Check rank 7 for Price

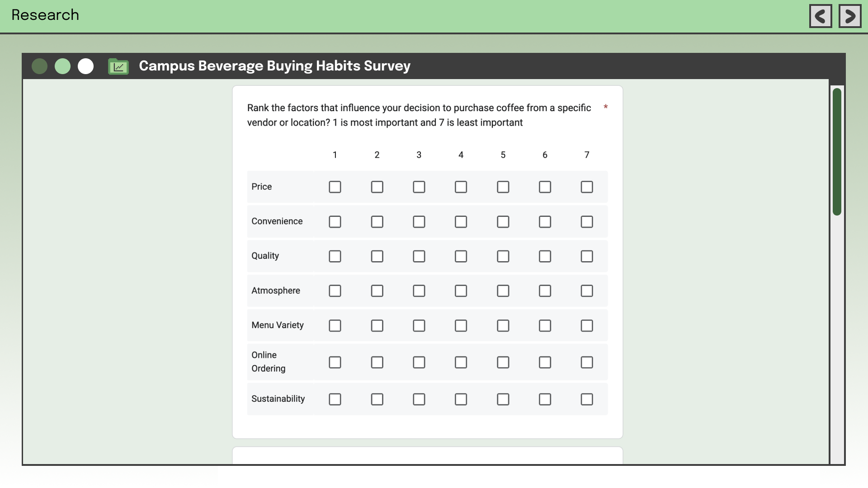coord(587,187)
